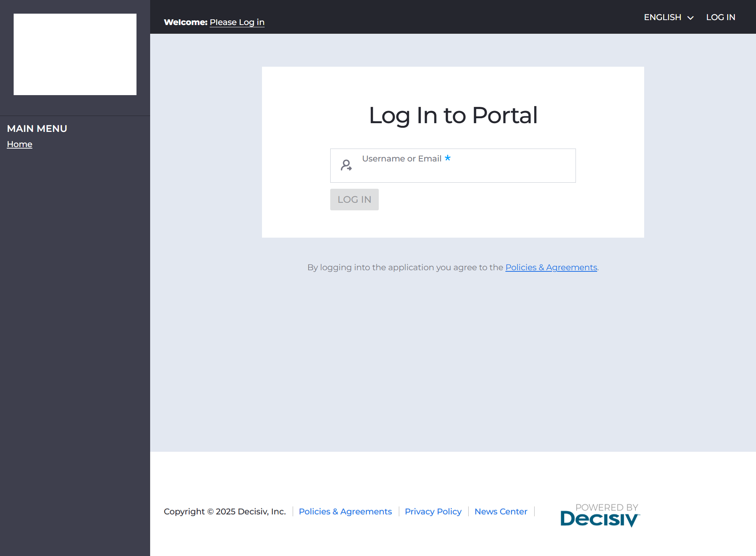Open the Privacy Policy in the footer
Screen dimensions: 756x556
point(433,511)
